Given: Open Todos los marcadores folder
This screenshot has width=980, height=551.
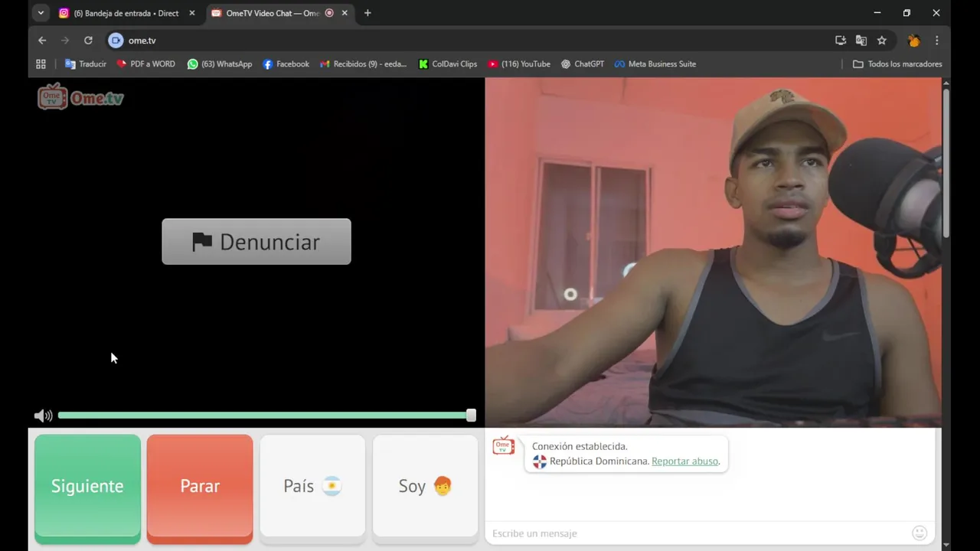Looking at the screenshot, I should (x=897, y=64).
